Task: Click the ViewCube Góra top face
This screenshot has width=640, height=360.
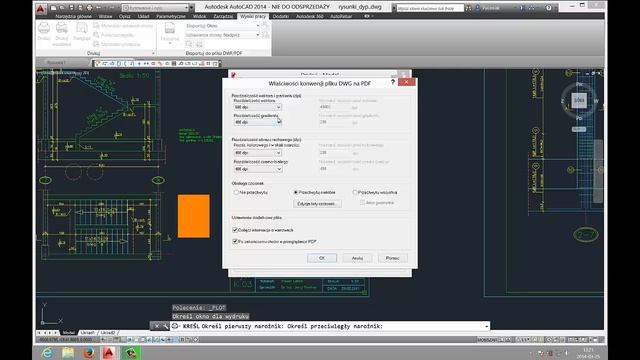Action: click(579, 100)
